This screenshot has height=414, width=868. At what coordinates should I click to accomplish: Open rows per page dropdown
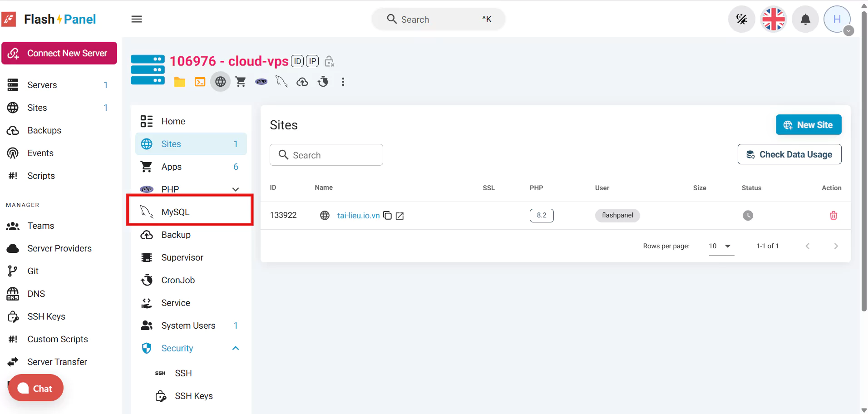721,246
